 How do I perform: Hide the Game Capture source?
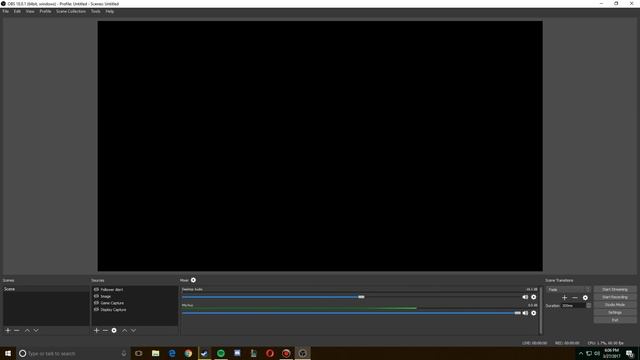click(96, 303)
